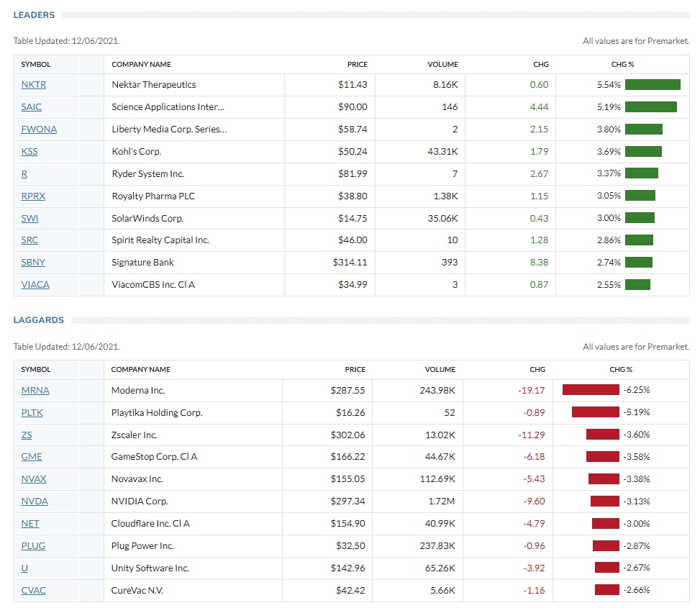Screen dimensions: 700x608
Task: Open the FWONA symbol link
Action: (39, 129)
